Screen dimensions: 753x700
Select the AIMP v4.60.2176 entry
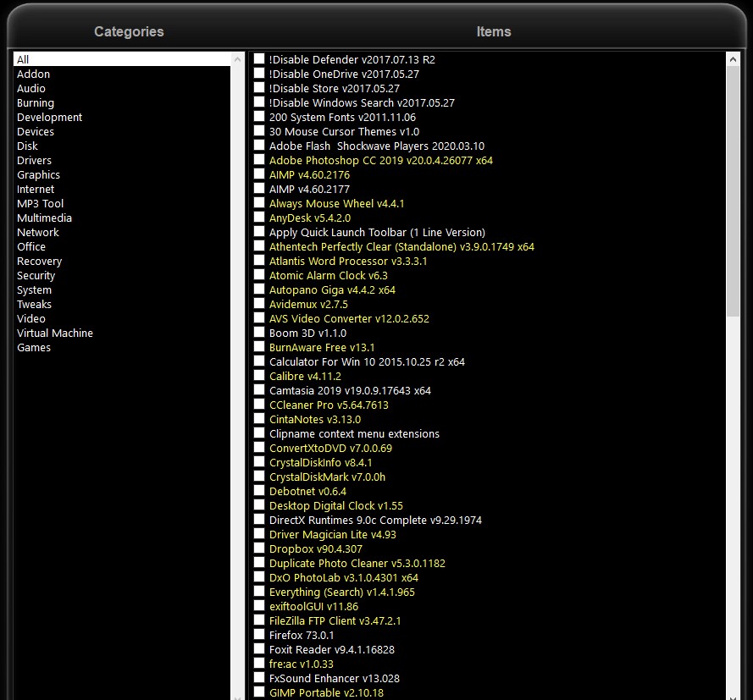(309, 174)
